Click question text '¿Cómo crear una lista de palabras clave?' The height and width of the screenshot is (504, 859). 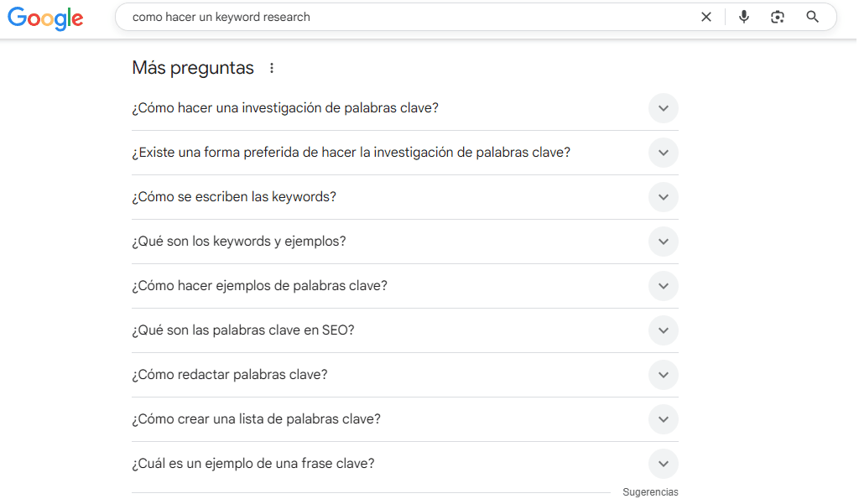coord(256,418)
